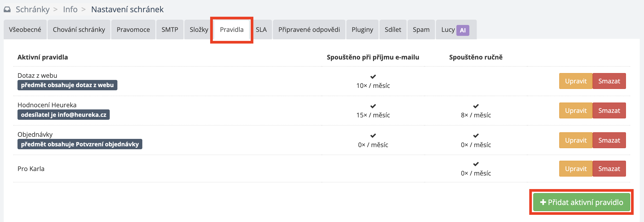Navigate to Schránky breadcrumb link
Screen dimensions: 644x222
click(x=33, y=10)
